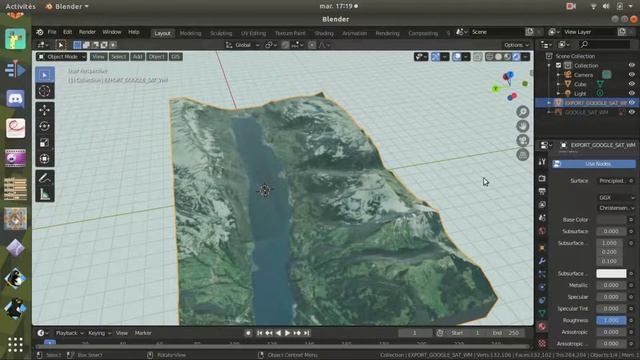Toggle X-ray mode in viewport header

tap(478, 57)
